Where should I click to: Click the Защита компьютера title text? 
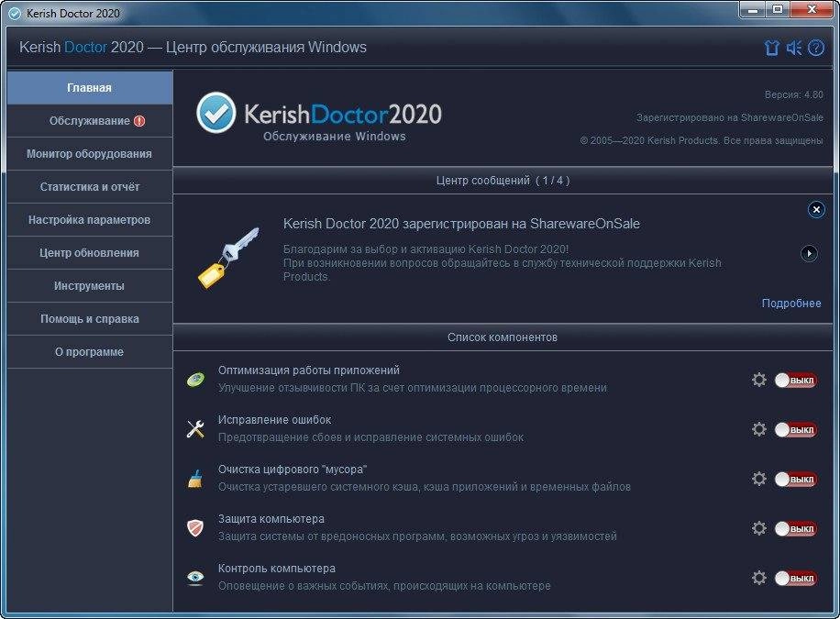tap(271, 519)
